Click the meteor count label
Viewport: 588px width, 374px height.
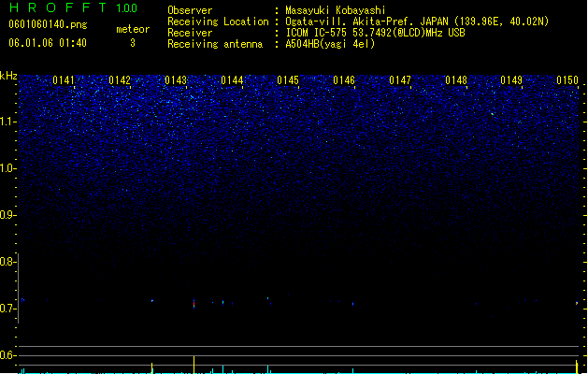(133, 29)
